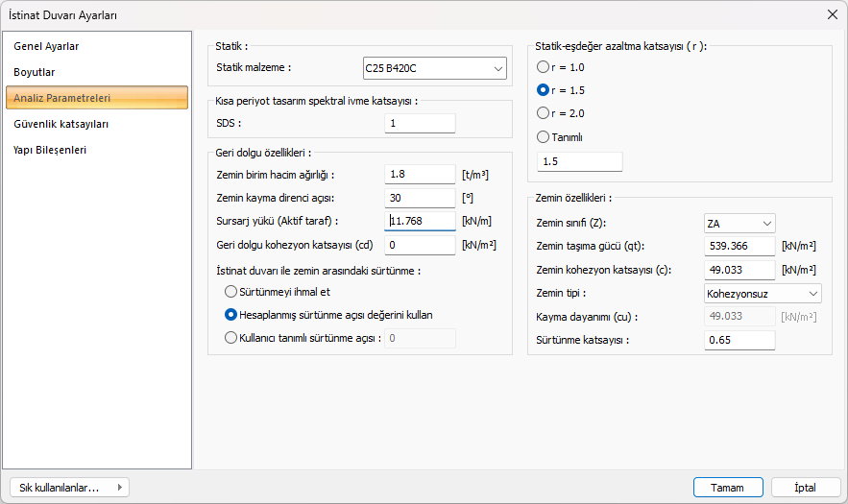Screen dimensions: 848x504
Task: Expand the Statik malzeme dropdown
Action: click(x=434, y=68)
